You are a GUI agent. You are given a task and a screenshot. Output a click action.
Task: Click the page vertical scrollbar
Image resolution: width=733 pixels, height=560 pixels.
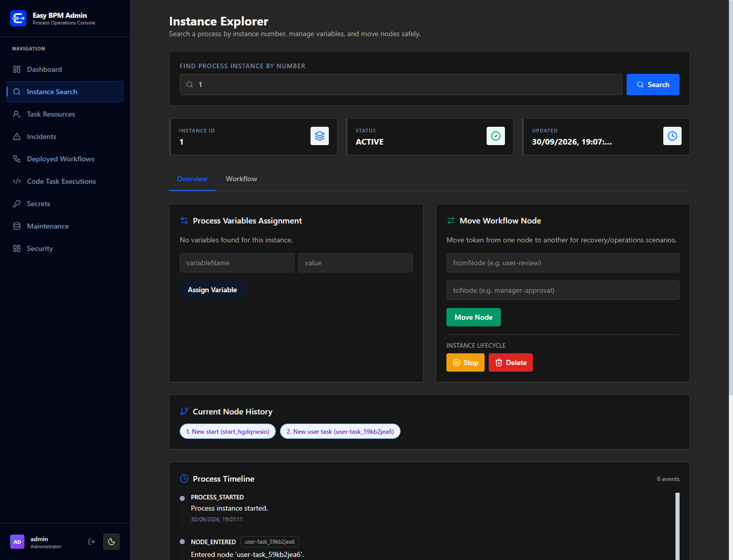pos(731,198)
